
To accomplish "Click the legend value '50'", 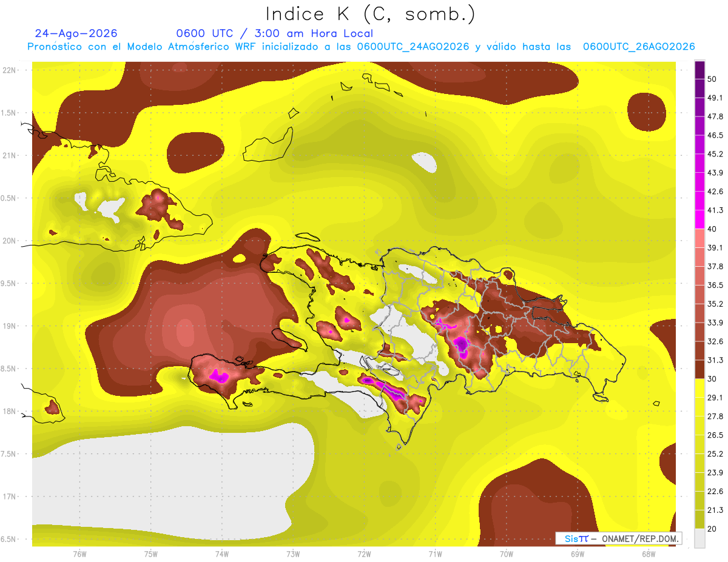I will click(x=713, y=79).
